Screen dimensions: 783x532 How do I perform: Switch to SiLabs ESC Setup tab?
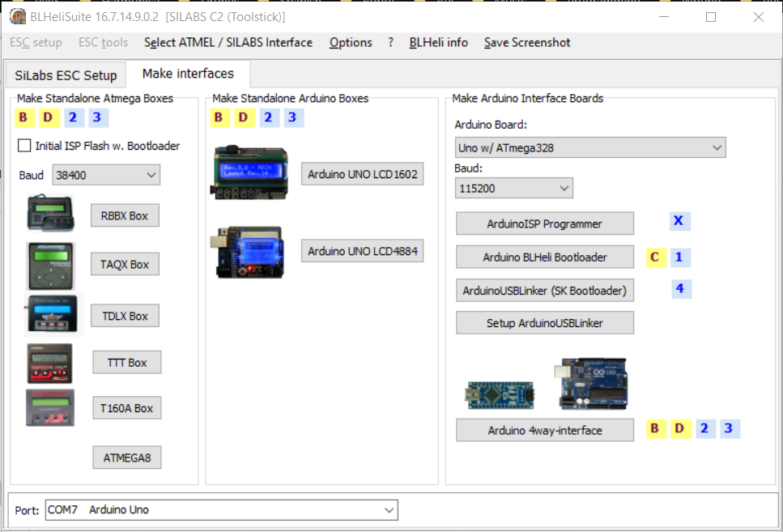[x=66, y=75]
